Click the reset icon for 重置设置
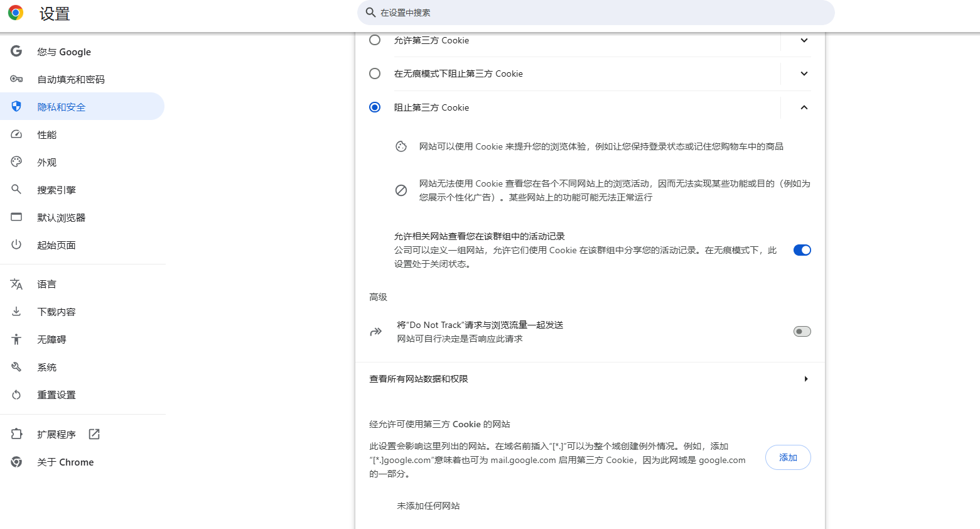Viewport: 980px width, 529px height. 16,395
